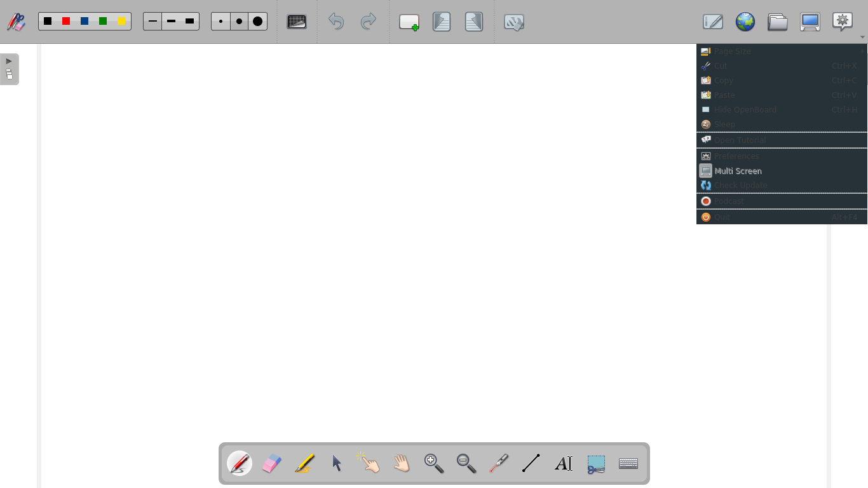
Task: Undo the last action
Action: click(336, 21)
